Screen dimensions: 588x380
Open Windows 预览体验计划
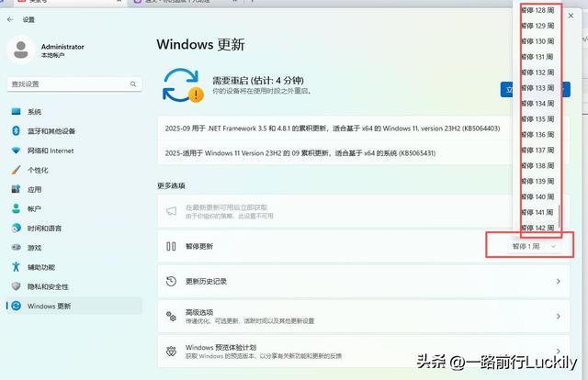pyautogui.click(x=364, y=352)
